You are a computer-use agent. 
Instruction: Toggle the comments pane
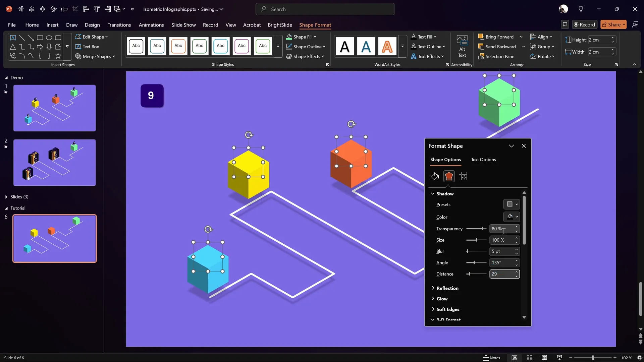565,24
